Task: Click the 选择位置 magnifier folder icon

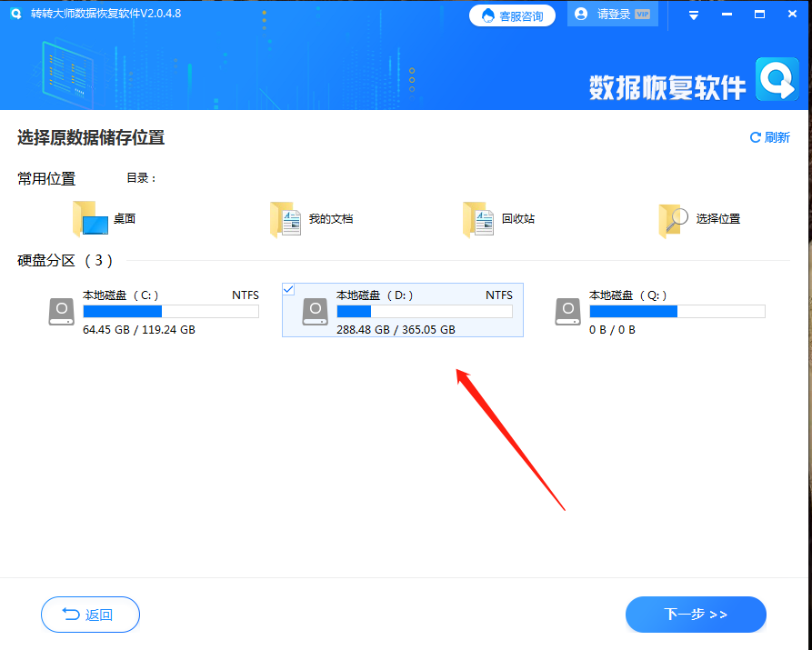Action: click(x=670, y=218)
